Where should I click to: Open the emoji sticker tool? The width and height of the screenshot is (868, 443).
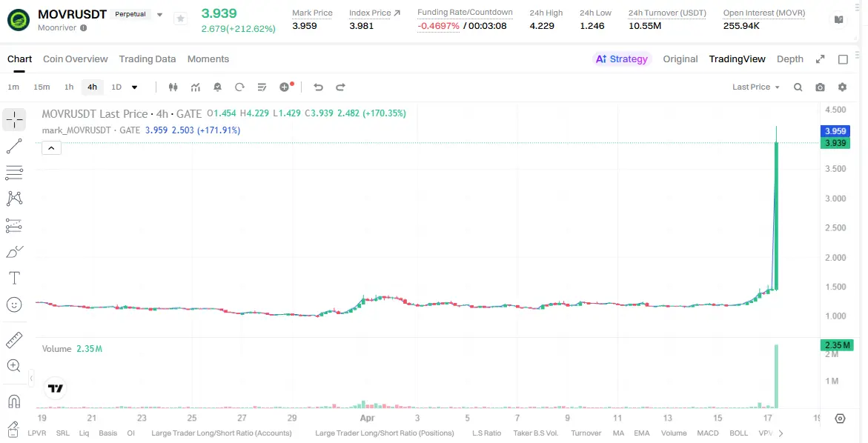tap(14, 304)
